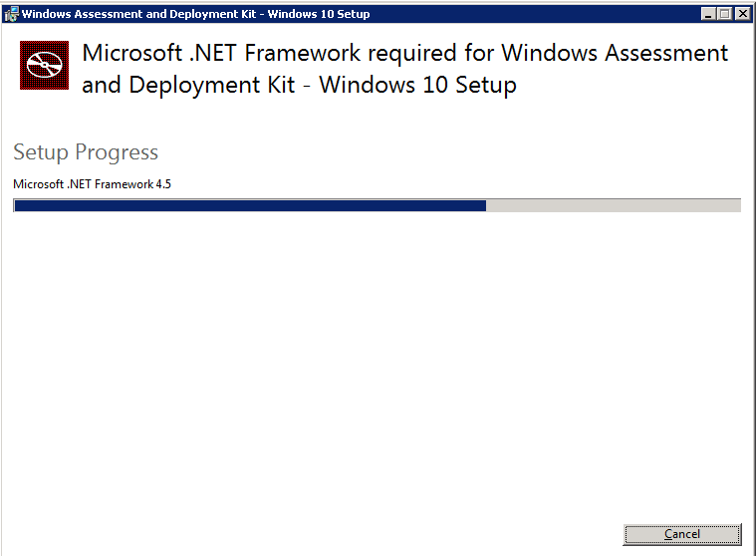The image size is (756, 556).
Task: Click where the blue progress fill ends
Action: pyautogui.click(x=485, y=206)
